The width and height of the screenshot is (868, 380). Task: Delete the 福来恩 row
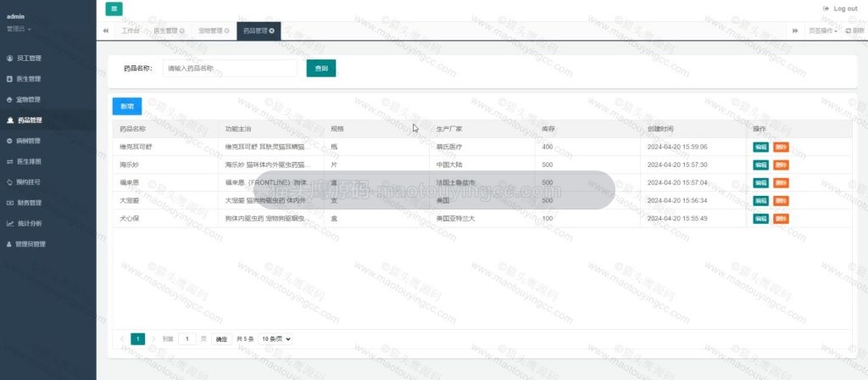pos(781,183)
